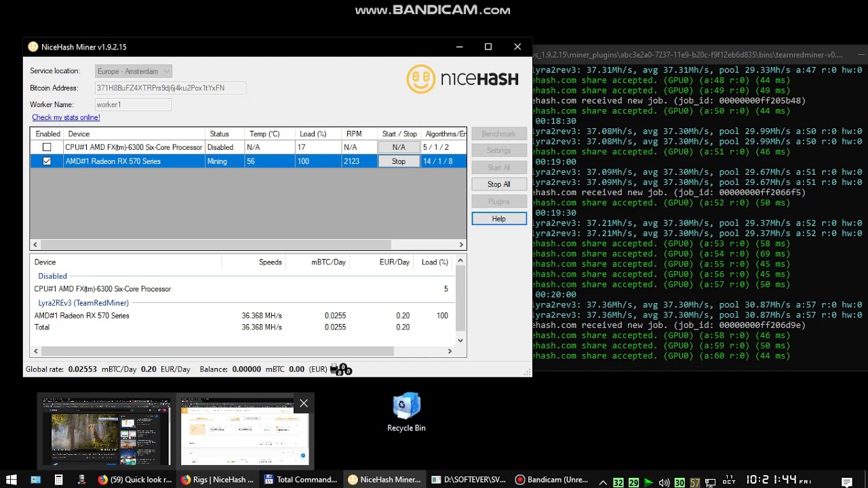Screen dimensions: 868x488
Task: Stop mining on the Radeon RX 570
Action: click(x=399, y=161)
